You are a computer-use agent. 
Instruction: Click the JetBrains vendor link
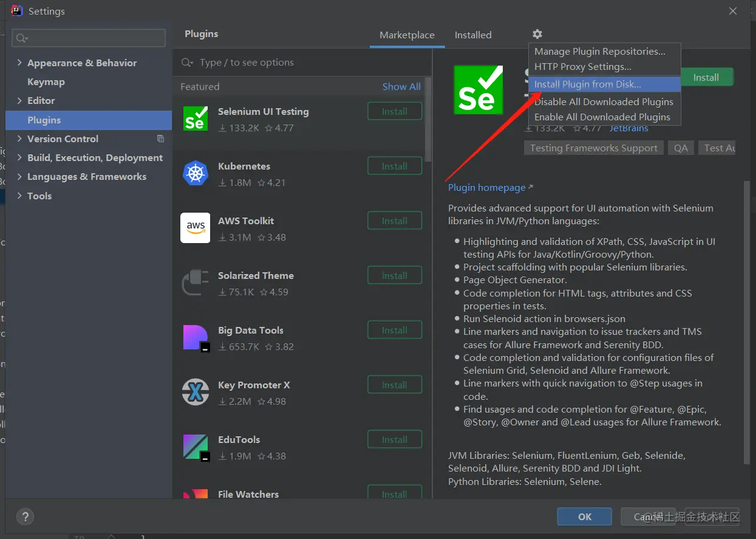click(629, 128)
